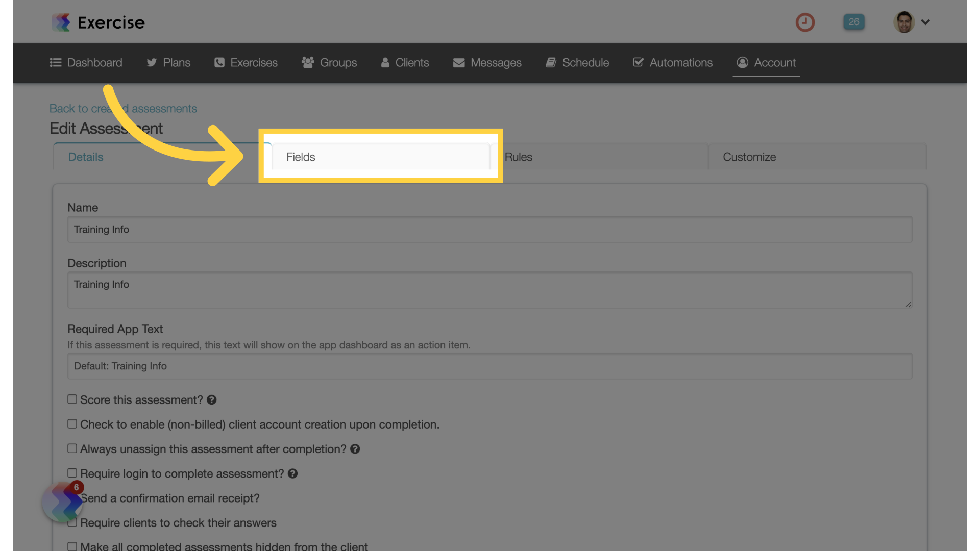Viewport: 980px width, 551px height.
Task: Navigate to Exercises section
Action: 254,62
